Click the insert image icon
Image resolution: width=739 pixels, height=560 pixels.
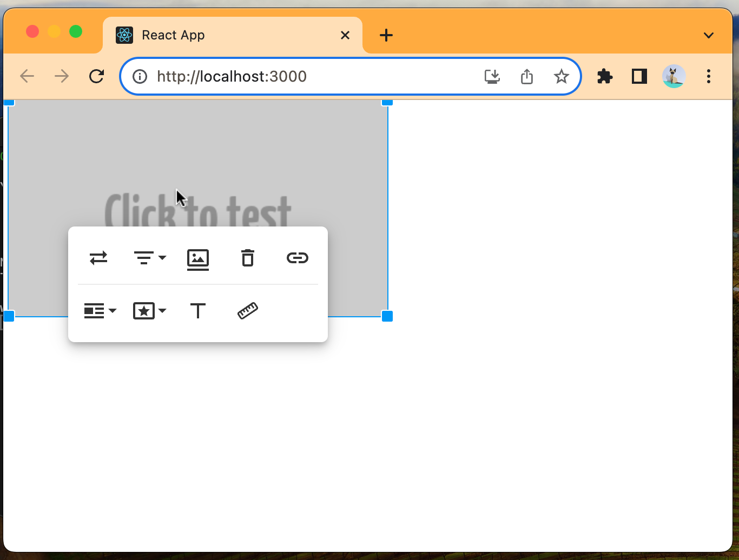click(198, 259)
